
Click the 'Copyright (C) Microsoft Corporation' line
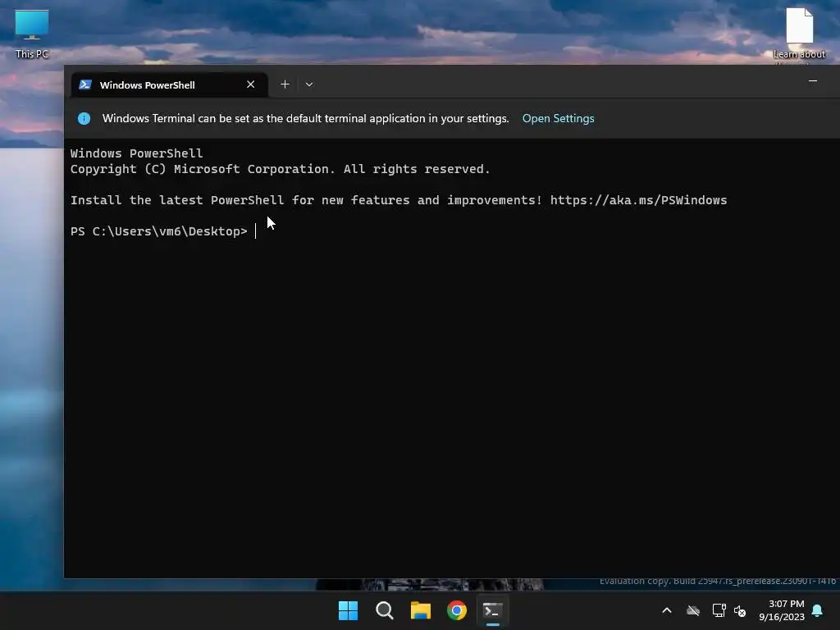tap(281, 169)
